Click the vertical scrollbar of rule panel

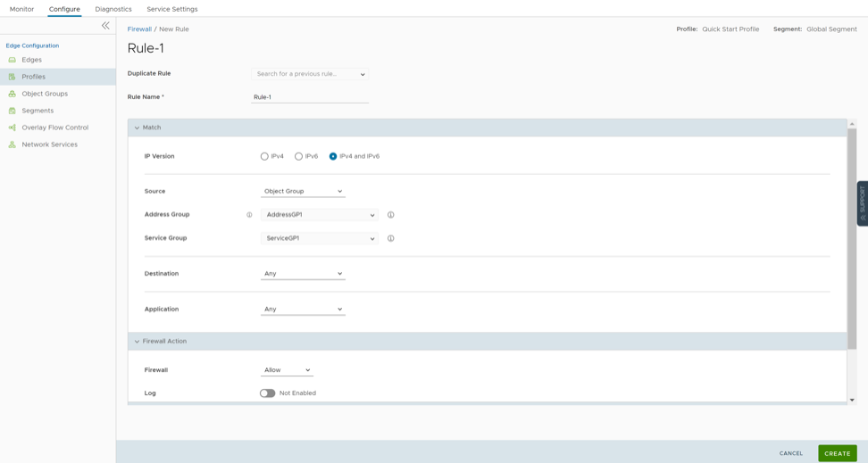pos(852,239)
